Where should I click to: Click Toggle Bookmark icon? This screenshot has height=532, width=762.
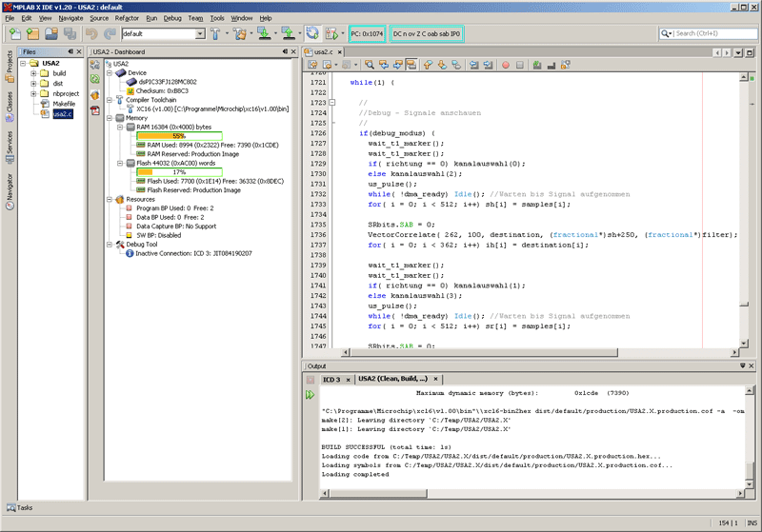coord(456,65)
